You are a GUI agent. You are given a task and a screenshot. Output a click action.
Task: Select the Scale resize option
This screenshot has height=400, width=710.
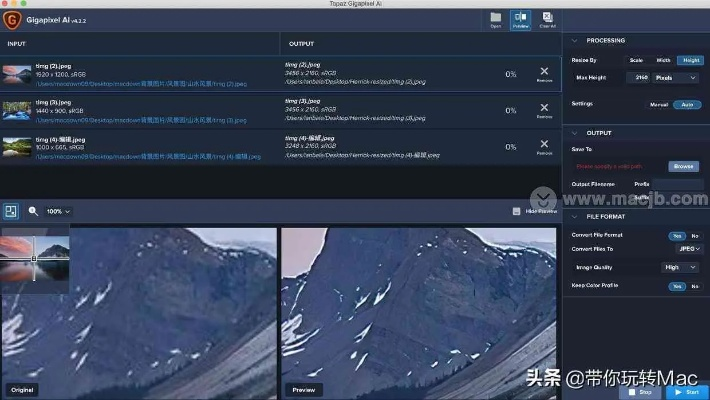(636, 60)
